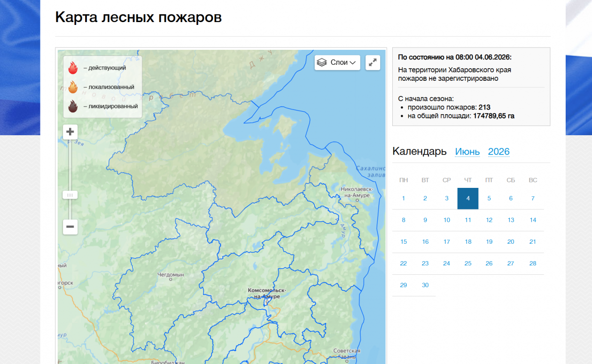Image resolution: width=592 pixels, height=364 pixels.
Task: Click the layers stack icon in Слои
Action: pyautogui.click(x=322, y=62)
